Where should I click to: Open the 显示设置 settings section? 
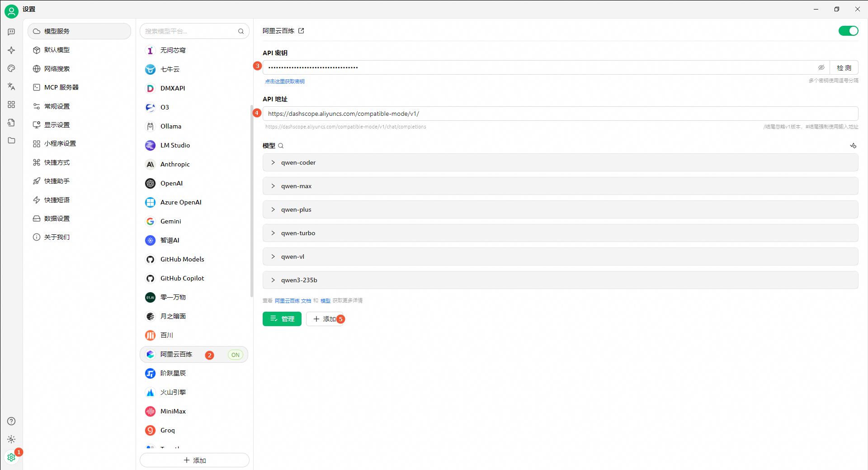[79, 125]
